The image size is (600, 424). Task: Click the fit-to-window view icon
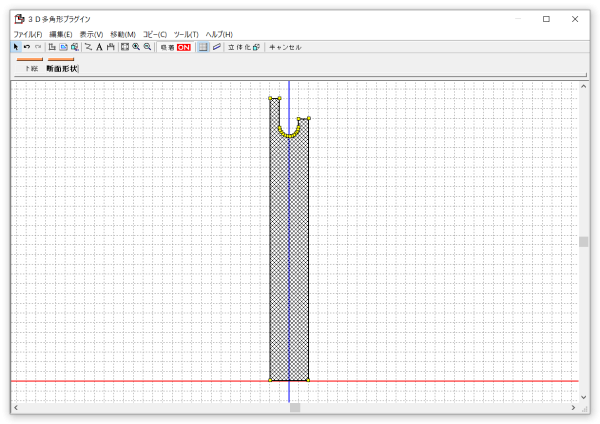pos(125,47)
